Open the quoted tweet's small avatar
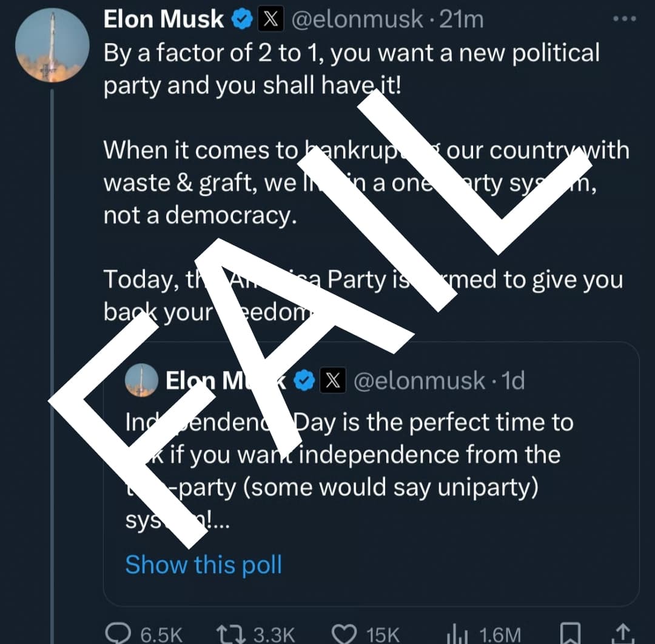Screen dimensions: 655x644 point(141,380)
